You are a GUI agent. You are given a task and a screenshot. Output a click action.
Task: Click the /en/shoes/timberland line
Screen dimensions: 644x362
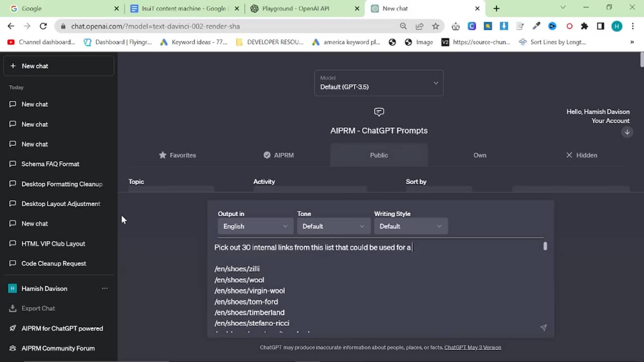[x=250, y=312]
